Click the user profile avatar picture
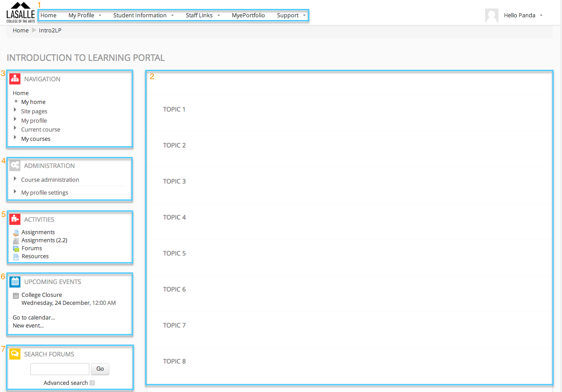562x392 pixels. (x=492, y=16)
